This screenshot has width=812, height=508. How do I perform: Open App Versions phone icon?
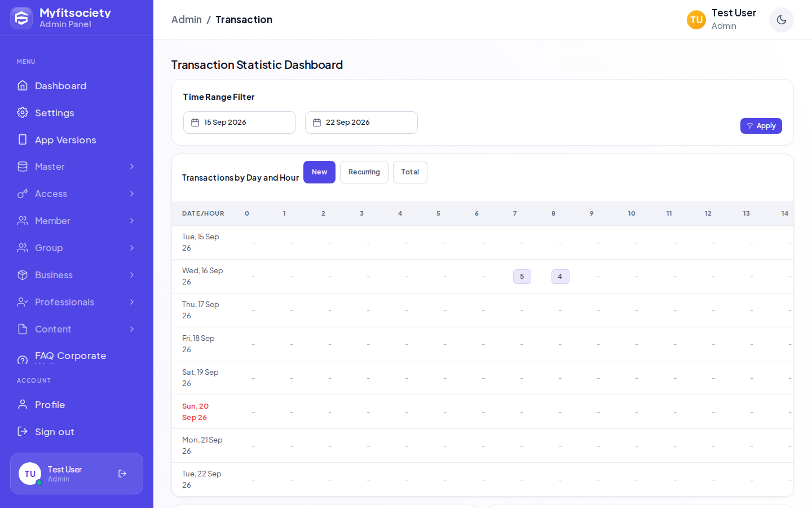[x=23, y=139]
